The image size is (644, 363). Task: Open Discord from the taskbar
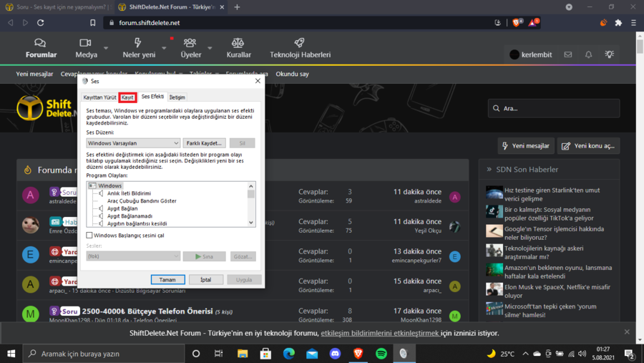(x=335, y=354)
